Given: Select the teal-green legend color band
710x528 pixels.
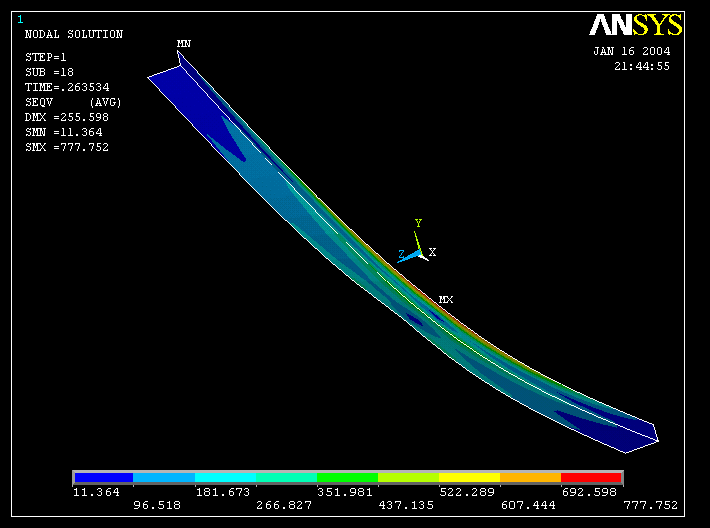Looking at the screenshot, I should (286, 478).
